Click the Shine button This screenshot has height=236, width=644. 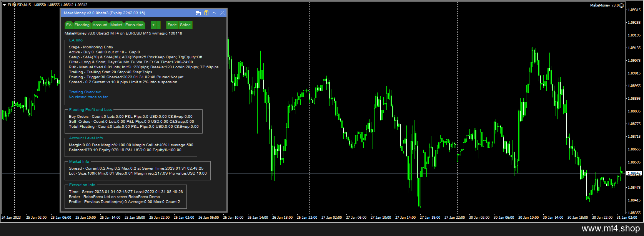(x=185, y=25)
